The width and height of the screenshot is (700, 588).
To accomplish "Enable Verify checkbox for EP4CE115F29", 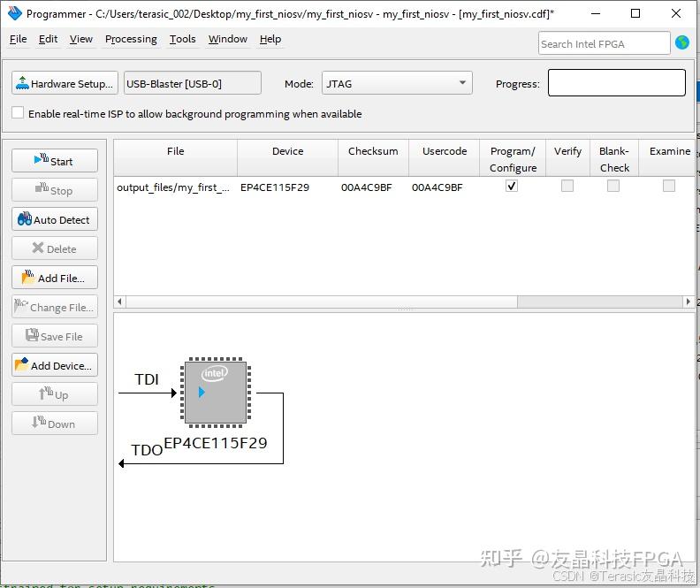I will (x=567, y=186).
